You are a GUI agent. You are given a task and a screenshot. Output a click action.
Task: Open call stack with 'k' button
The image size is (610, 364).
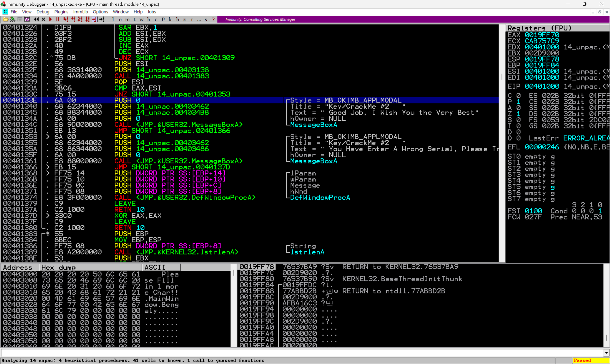[170, 19]
